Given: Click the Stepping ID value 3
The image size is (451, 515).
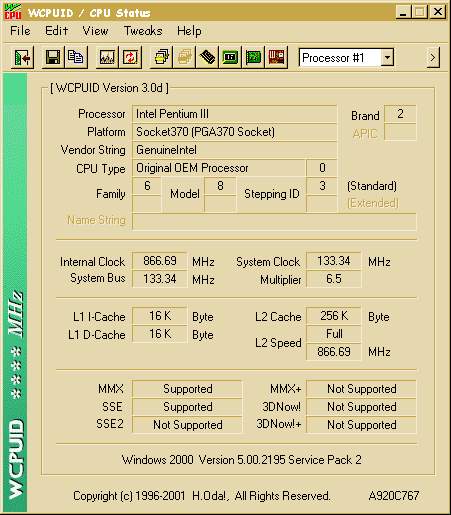Looking at the screenshot, I should [x=322, y=186].
